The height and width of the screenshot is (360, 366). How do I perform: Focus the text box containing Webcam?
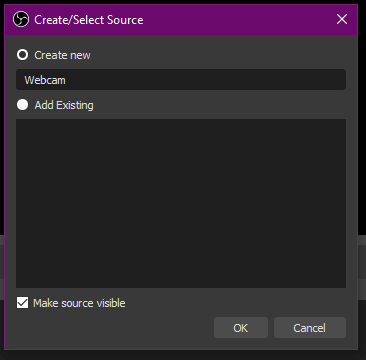181,80
